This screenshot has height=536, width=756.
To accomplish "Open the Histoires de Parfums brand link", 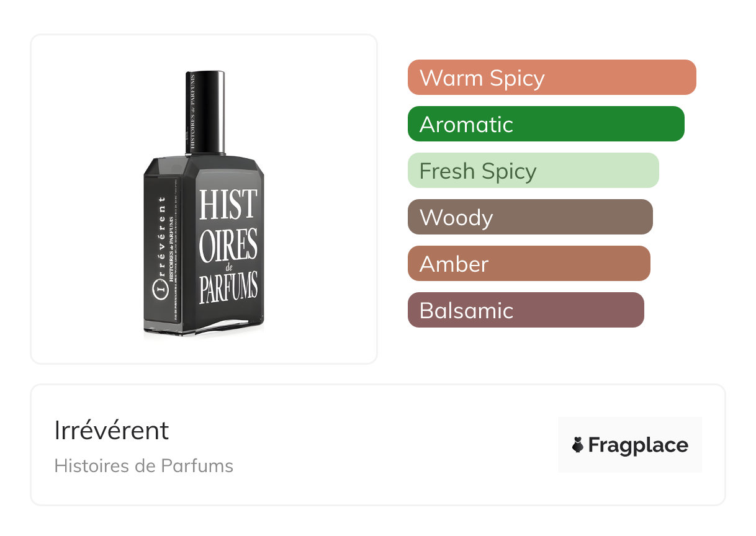I will pos(144,465).
